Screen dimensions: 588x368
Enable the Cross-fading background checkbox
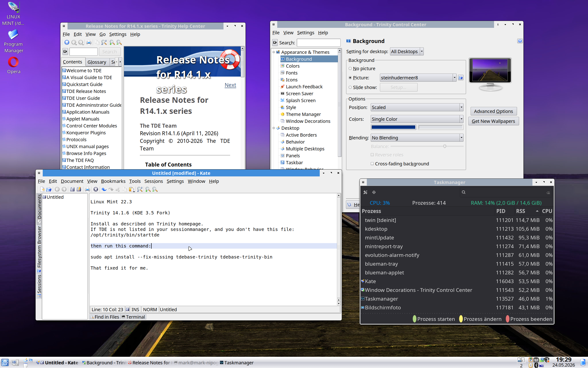372,164
